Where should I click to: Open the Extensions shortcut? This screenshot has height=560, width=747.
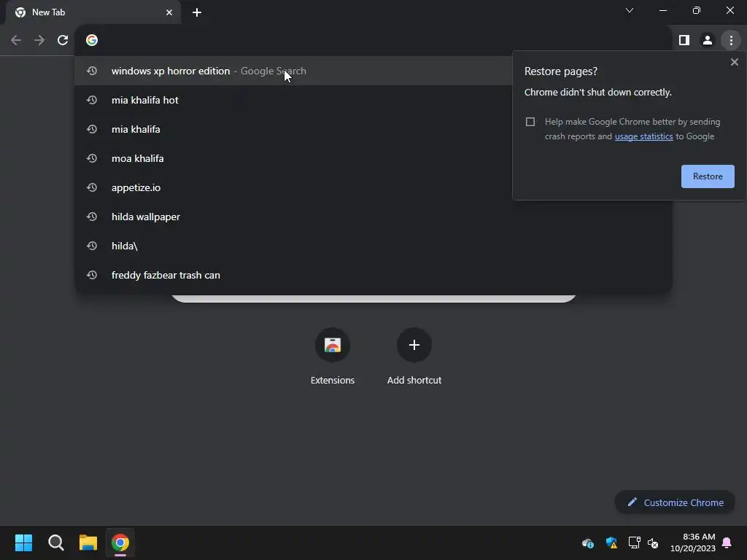(x=333, y=355)
